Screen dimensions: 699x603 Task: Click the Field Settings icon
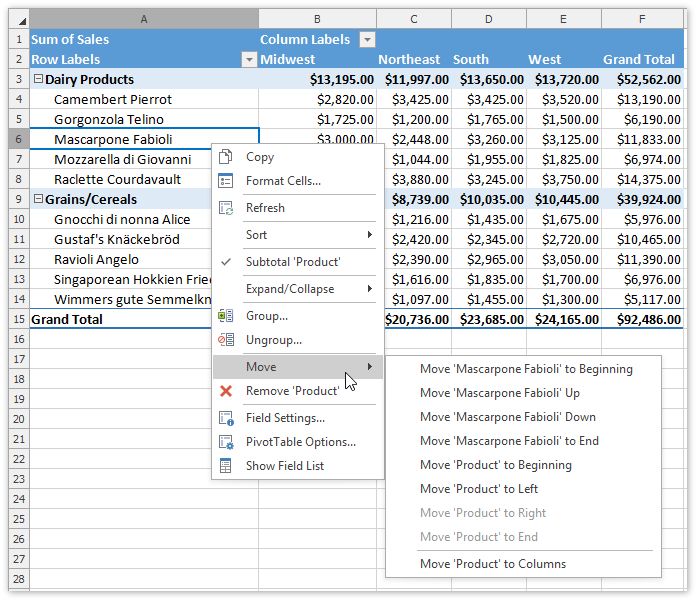click(226, 418)
